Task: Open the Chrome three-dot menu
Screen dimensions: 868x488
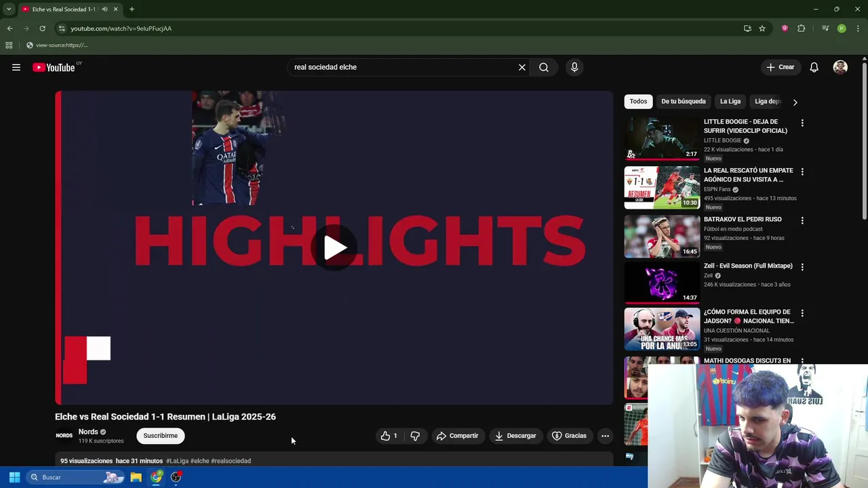Action: [859, 28]
